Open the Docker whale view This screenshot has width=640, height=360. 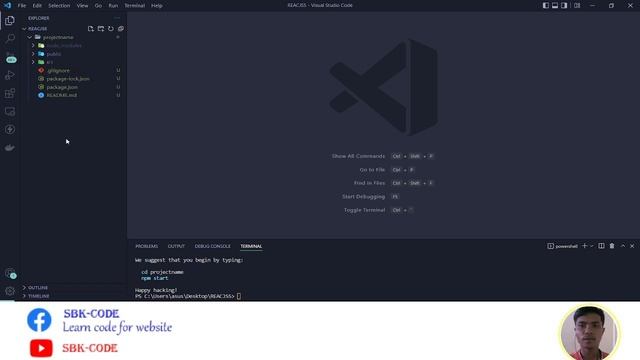coord(10,147)
